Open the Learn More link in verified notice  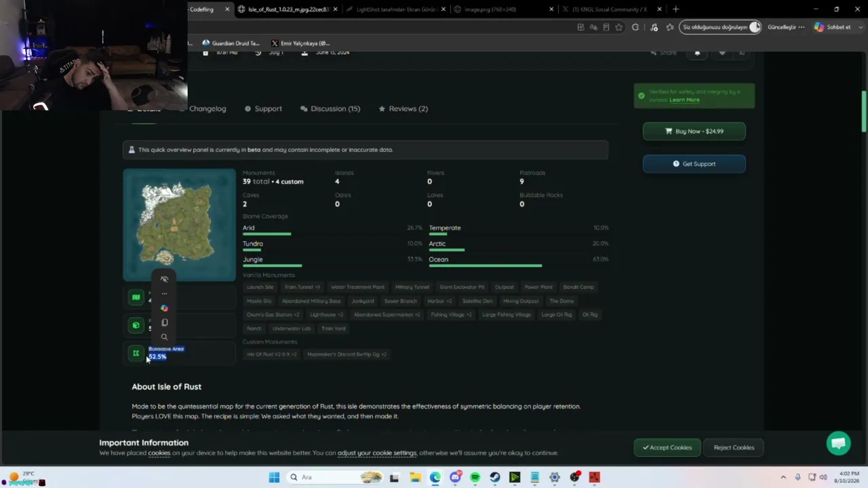point(684,100)
